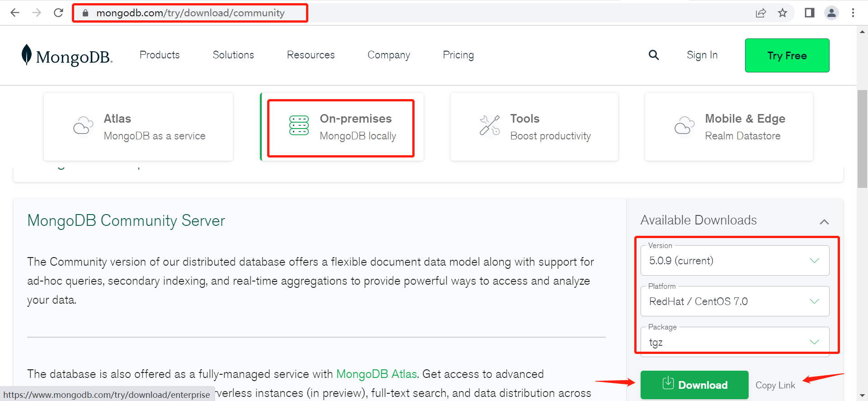The height and width of the screenshot is (401, 868).
Task: Click the Atlas cloud icon
Action: pos(83,125)
